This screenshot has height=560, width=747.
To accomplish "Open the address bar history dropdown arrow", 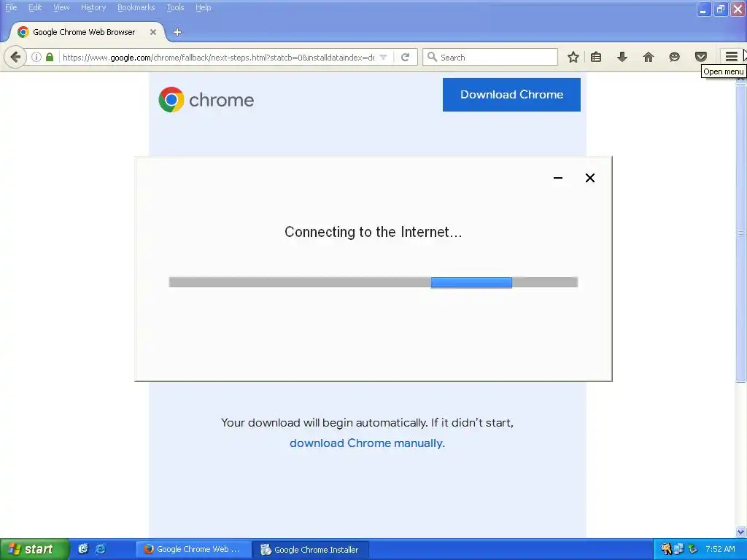I will (384, 57).
